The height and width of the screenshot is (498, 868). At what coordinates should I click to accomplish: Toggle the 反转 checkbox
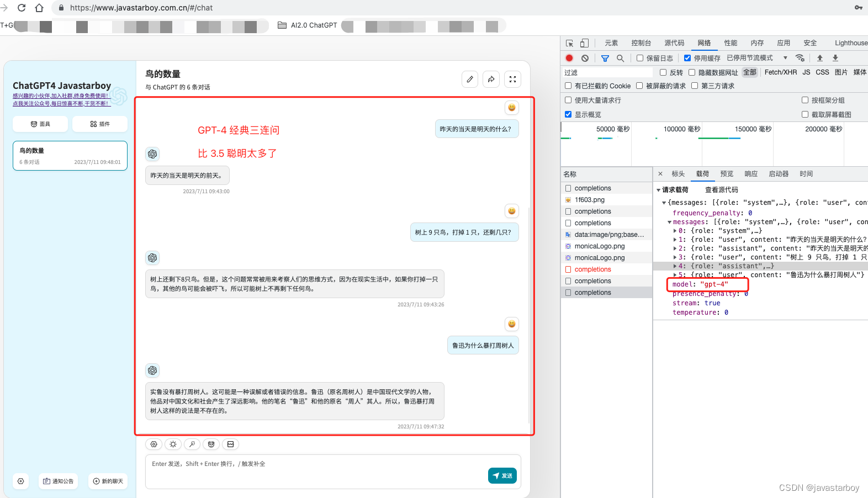[x=663, y=72]
